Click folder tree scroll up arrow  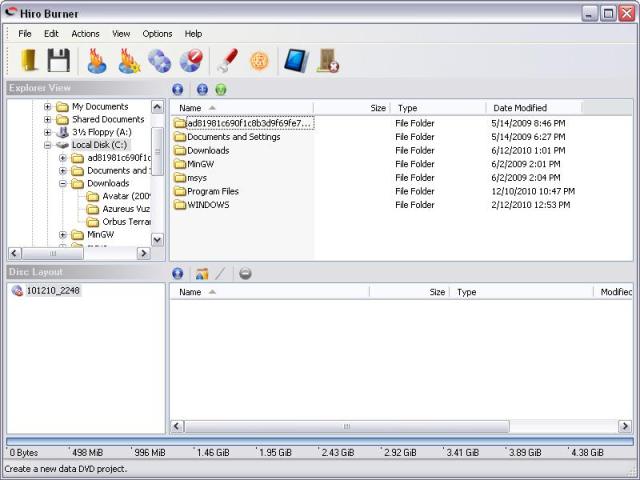pos(157,107)
